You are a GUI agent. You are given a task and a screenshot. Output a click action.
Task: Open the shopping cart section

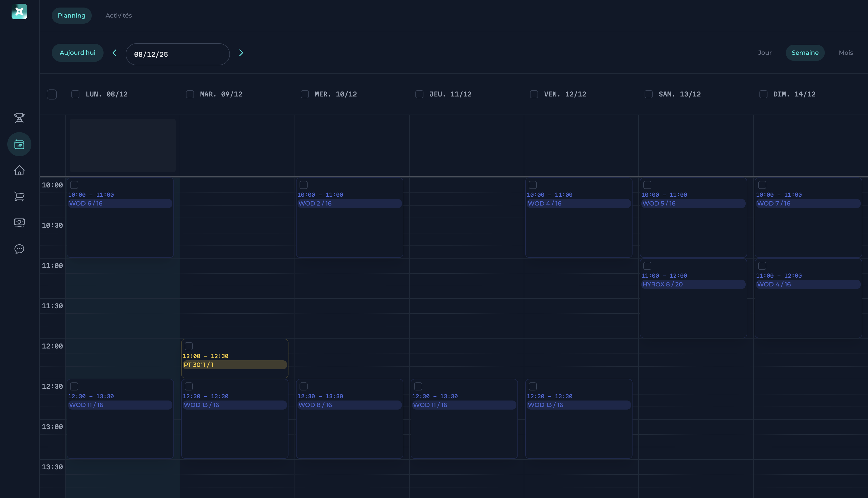pyautogui.click(x=19, y=196)
